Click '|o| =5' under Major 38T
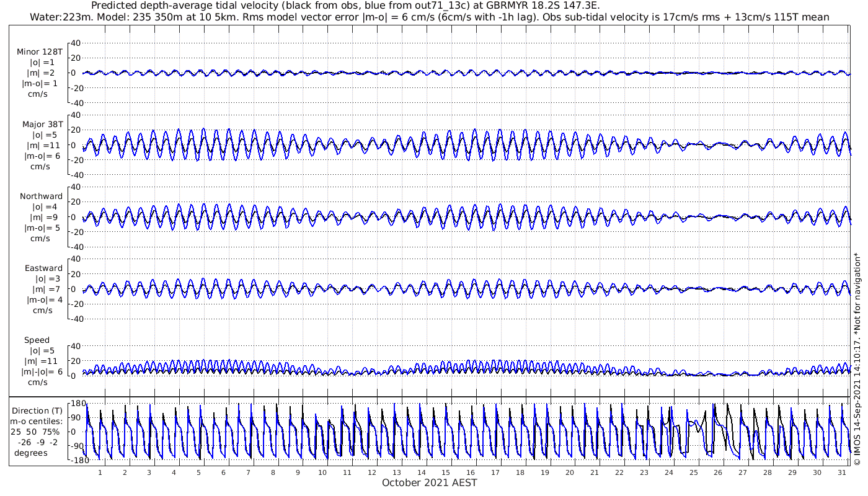The height and width of the screenshot is (496, 868). 45,135
